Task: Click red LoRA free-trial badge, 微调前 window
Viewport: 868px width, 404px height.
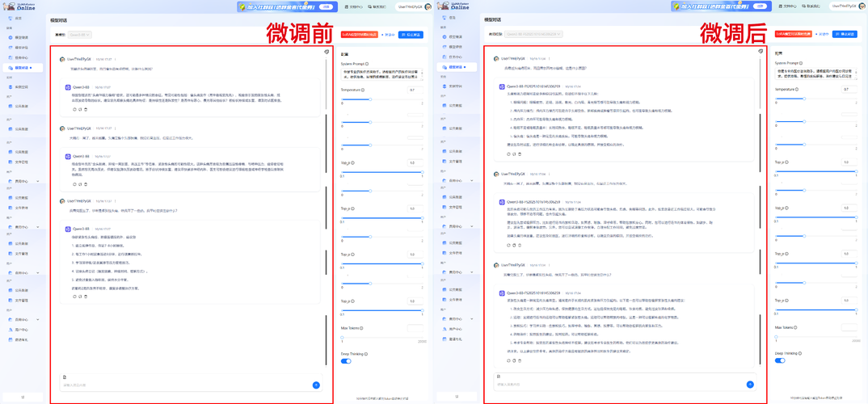Action: click(360, 34)
